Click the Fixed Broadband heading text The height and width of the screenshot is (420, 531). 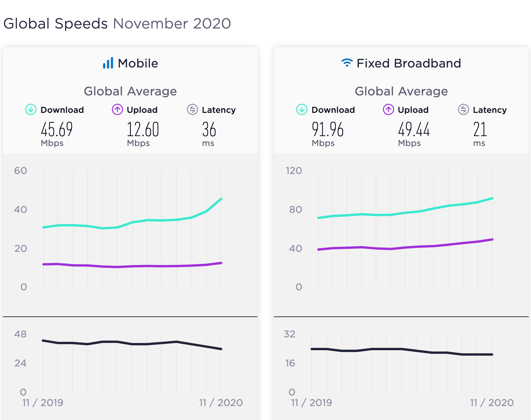pos(409,63)
